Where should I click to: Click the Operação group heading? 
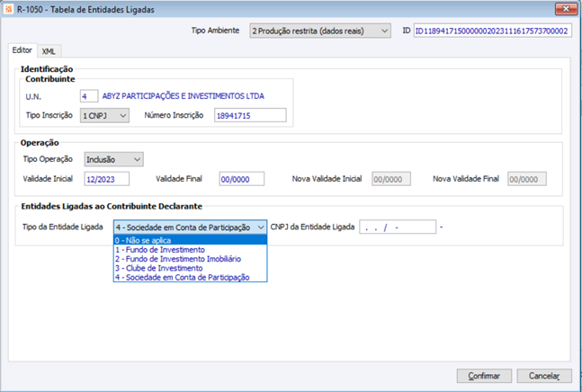(40, 143)
